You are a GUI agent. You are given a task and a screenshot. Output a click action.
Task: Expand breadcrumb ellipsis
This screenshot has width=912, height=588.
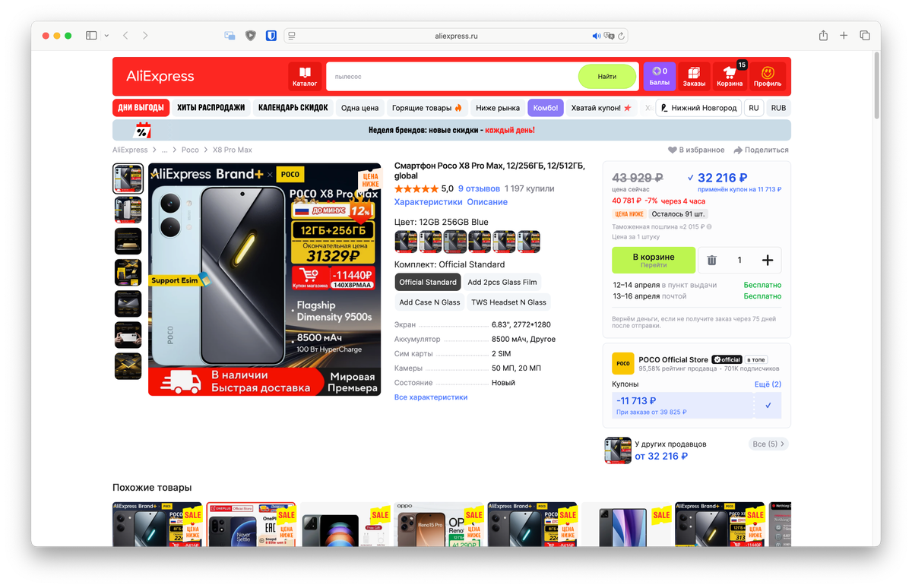165,150
